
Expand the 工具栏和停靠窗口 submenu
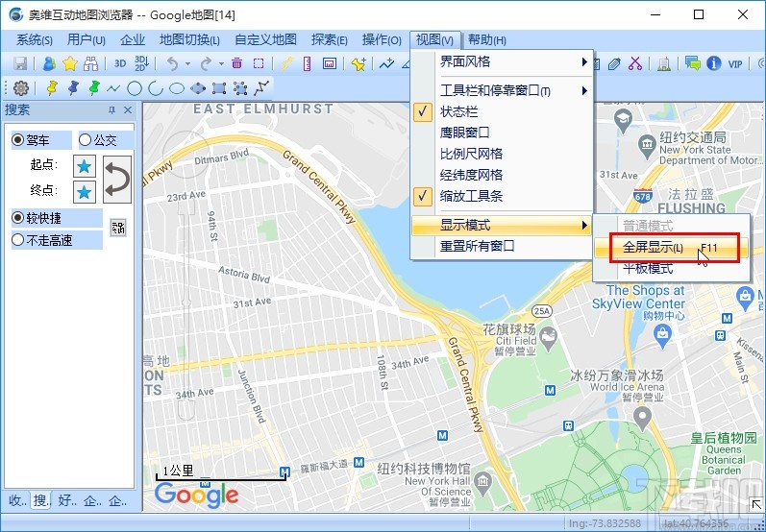[x=502, y=90]
